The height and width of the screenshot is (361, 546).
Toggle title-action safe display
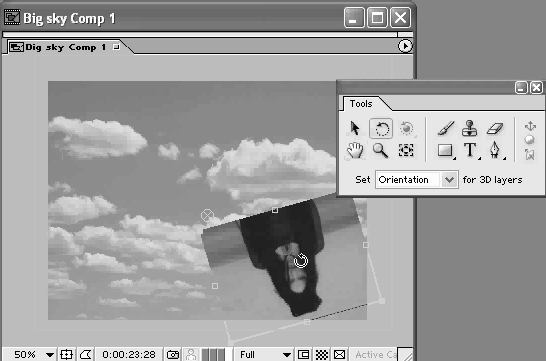point(66,354)
